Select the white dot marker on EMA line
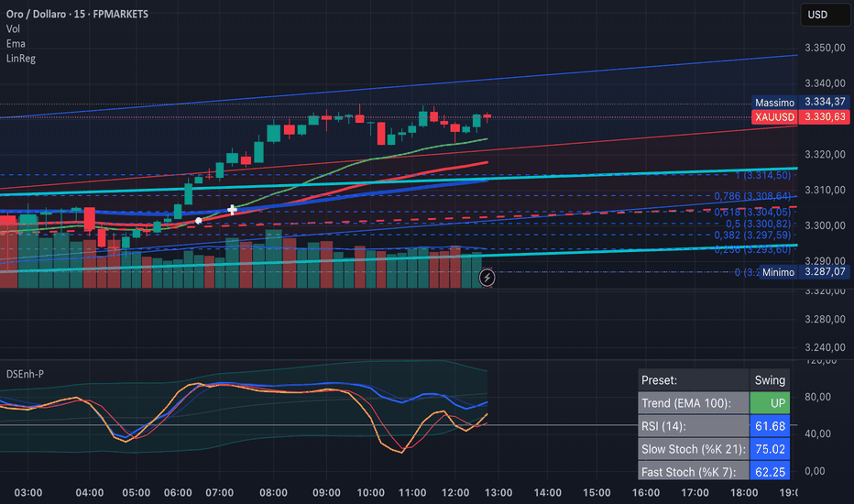The image size is (854, 504). click(x=199, y=221)
